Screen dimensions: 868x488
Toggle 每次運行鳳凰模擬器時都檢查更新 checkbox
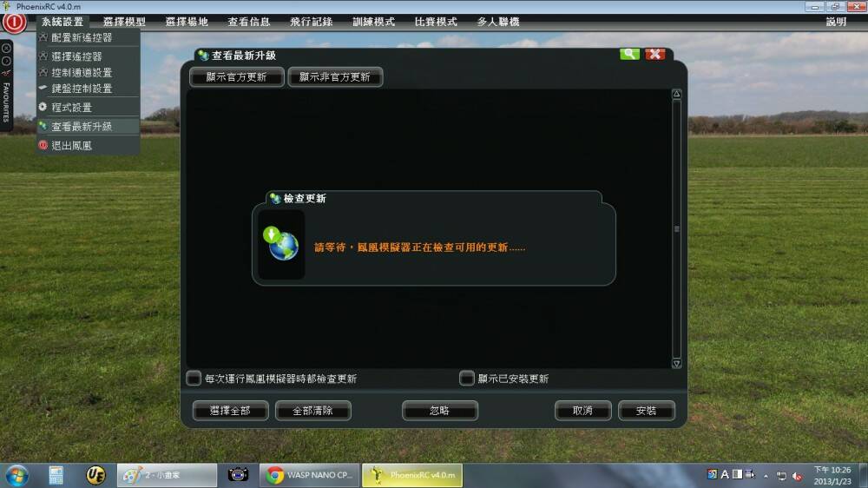click(194, 379)
